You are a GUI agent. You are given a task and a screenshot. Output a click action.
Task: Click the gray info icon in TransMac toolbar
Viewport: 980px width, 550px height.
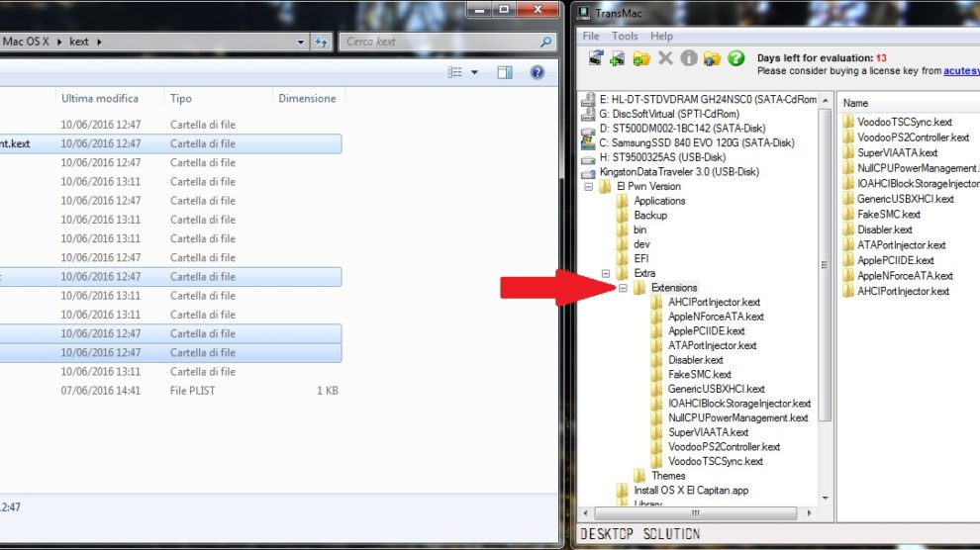coord(689,58)
